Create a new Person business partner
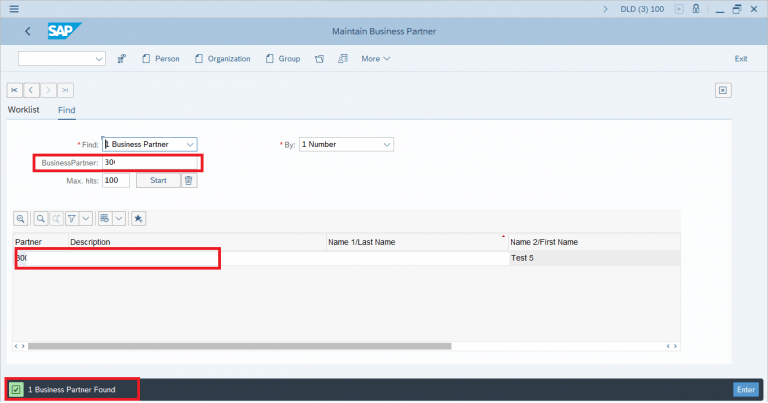The width and height of the screenshot is (768, 403). coord(160,59)
